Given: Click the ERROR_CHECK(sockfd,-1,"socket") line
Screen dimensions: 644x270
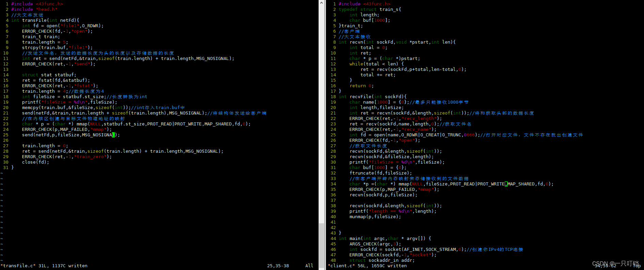Looking at the screenshot, I should 393,255.
